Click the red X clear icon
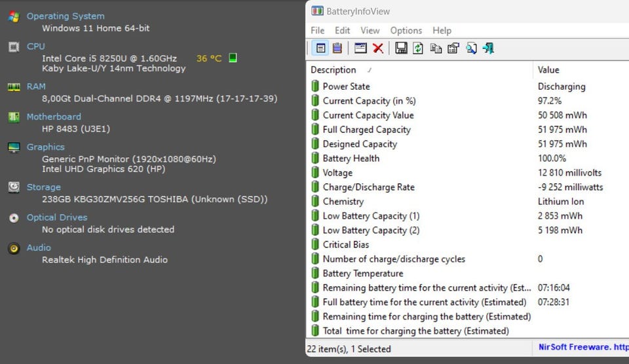The image size is (629, 364). pyautogui.click(x=378, y=48)
